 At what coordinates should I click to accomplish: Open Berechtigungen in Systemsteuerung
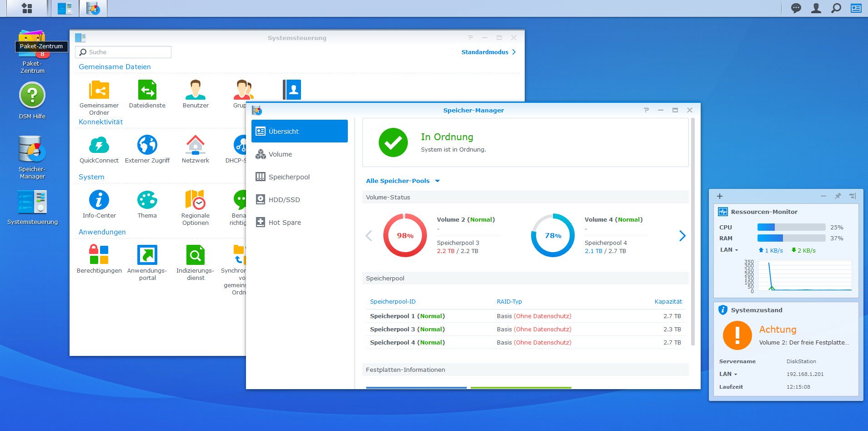pyautogui.click(x=99, y=259)
